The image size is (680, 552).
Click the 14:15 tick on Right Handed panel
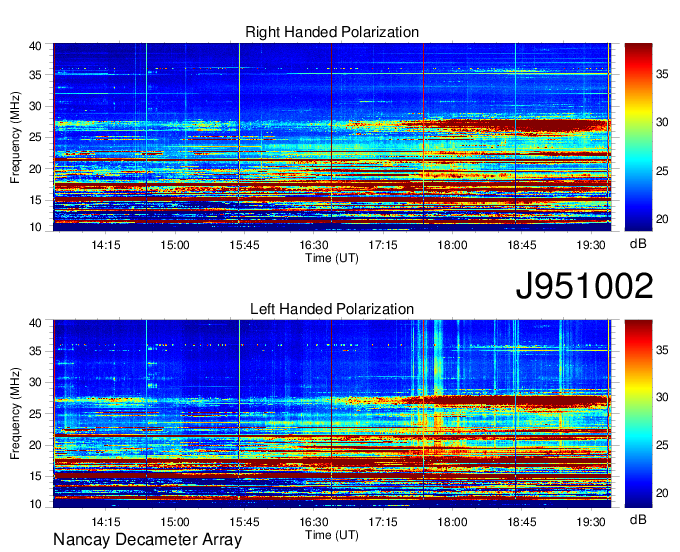click(x=105, y=245)
